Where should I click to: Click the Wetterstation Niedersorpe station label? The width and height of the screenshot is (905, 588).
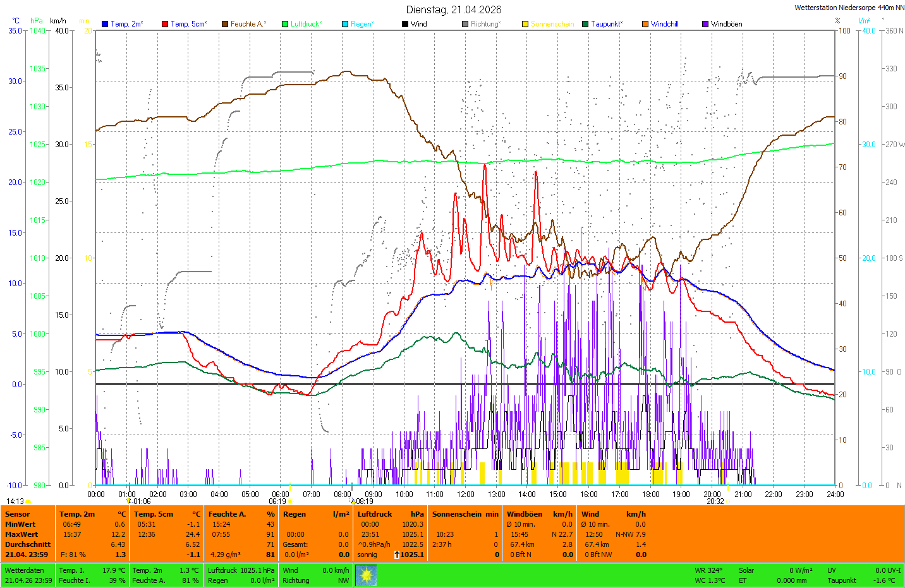coord(849,8)
